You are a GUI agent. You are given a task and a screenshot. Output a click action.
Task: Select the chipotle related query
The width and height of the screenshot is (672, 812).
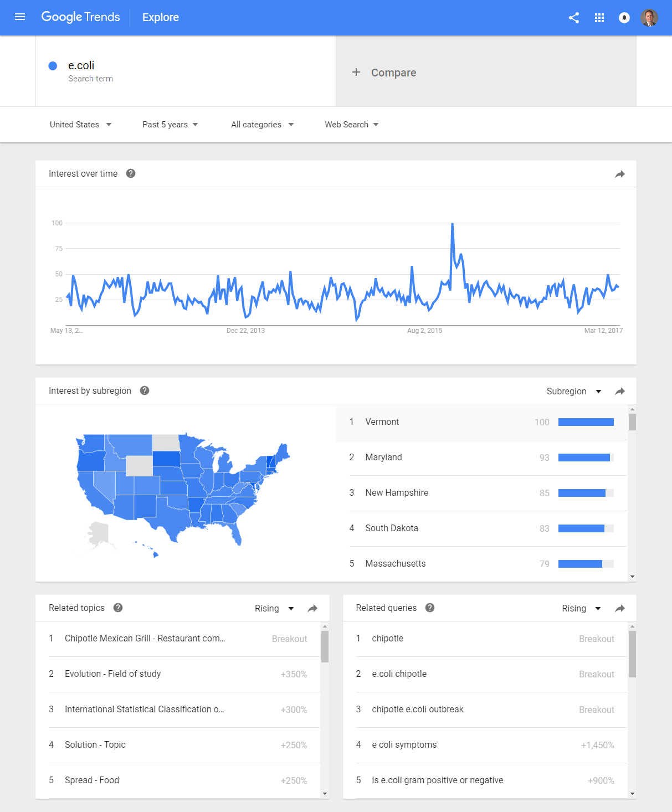point(388,638)
